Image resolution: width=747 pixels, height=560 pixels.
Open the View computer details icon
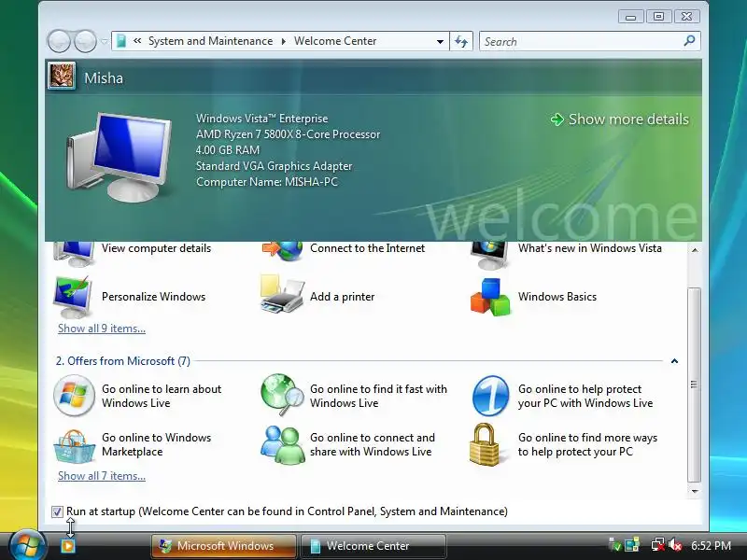click(74, 253)
